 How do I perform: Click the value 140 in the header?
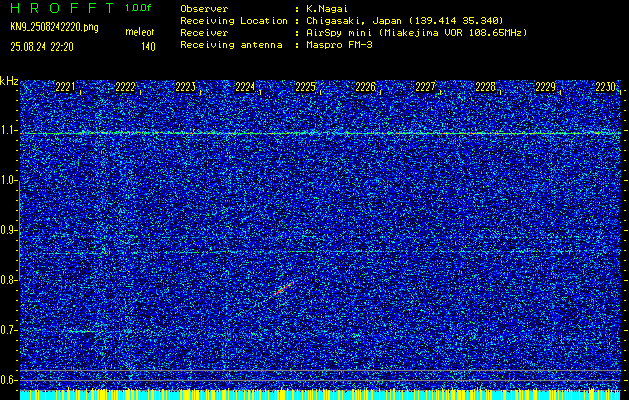(148, 47)
